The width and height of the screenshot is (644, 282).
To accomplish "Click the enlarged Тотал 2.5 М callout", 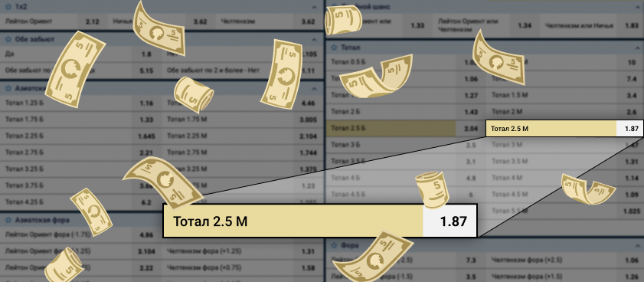I will 320,221.
